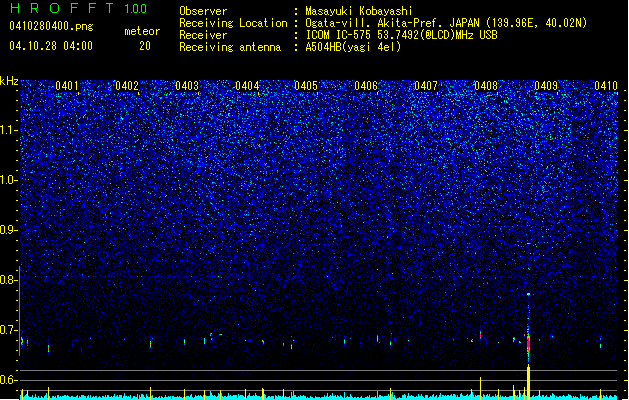The height and width of the screenshot is (400, 629).
Task: Click the 0410 time marker
Action: 606,86
